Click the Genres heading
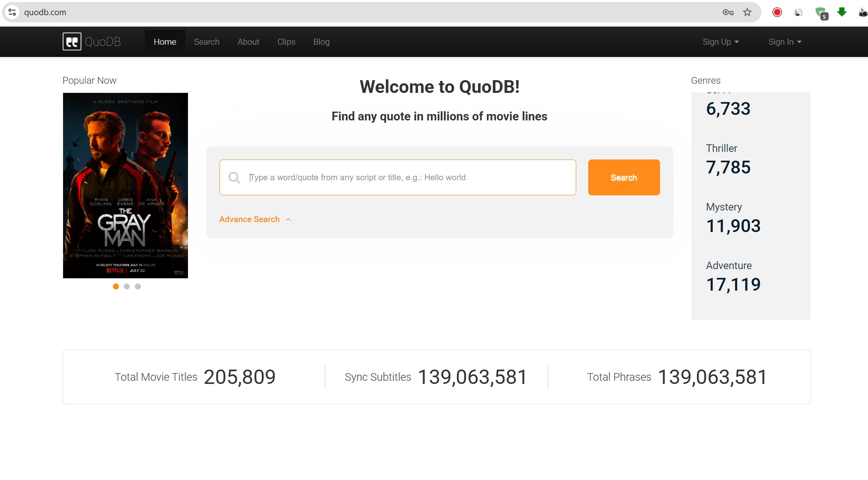 pyautogui.click(x=706, y=81)
